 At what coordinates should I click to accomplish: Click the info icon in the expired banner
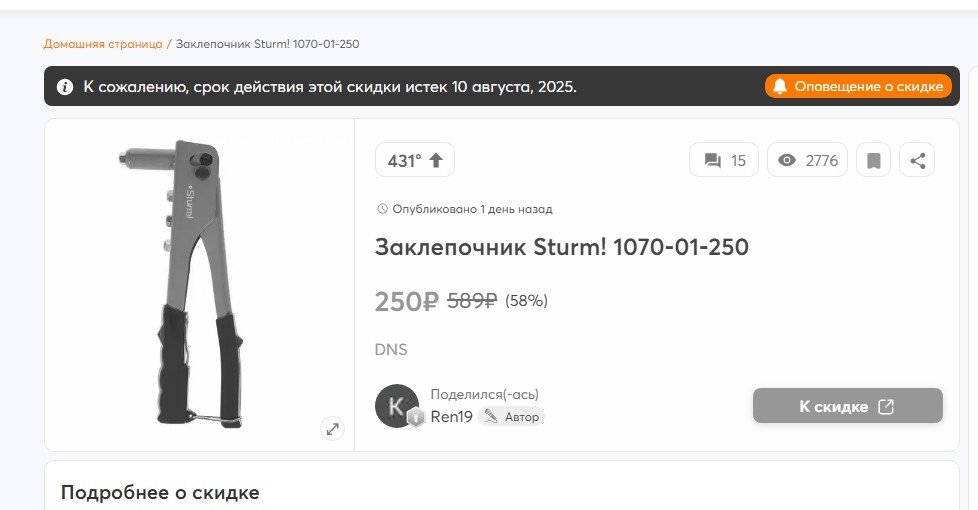(x=65, y=87)
